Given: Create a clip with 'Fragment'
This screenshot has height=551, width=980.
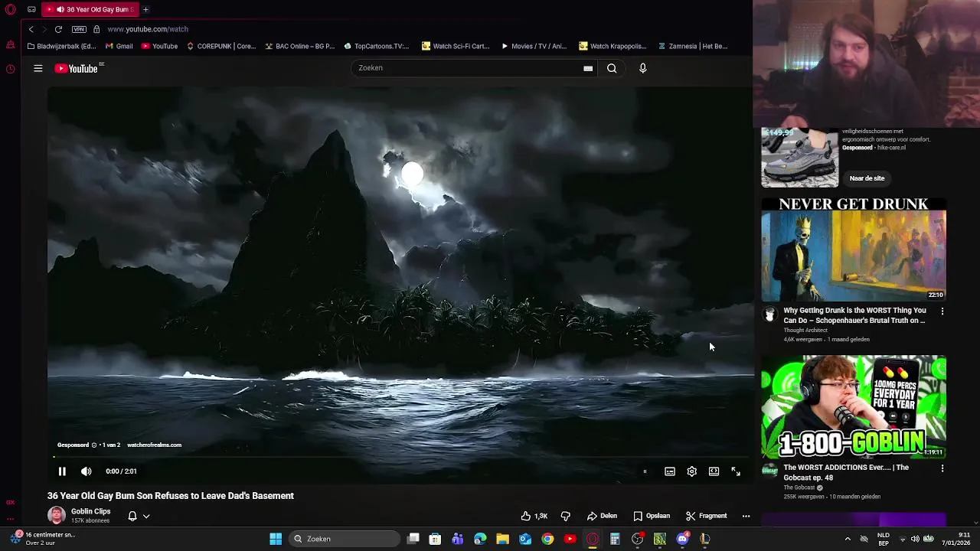Looking at the screenshot, I should (x=706, y=516).
